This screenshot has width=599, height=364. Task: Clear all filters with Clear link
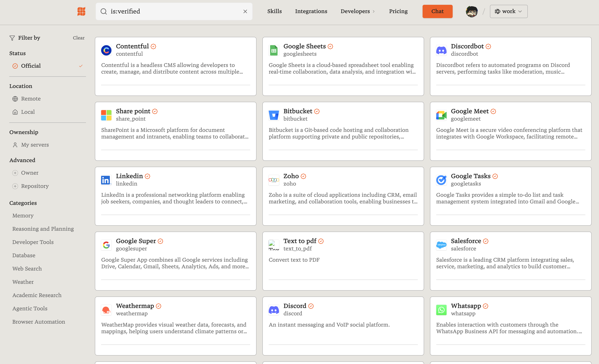click(79, 38)
